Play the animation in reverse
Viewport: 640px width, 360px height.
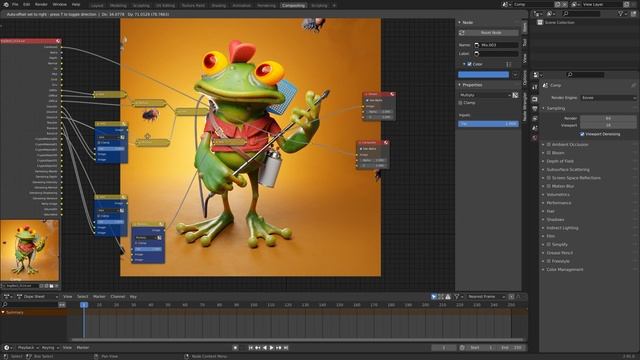(264, 348)
